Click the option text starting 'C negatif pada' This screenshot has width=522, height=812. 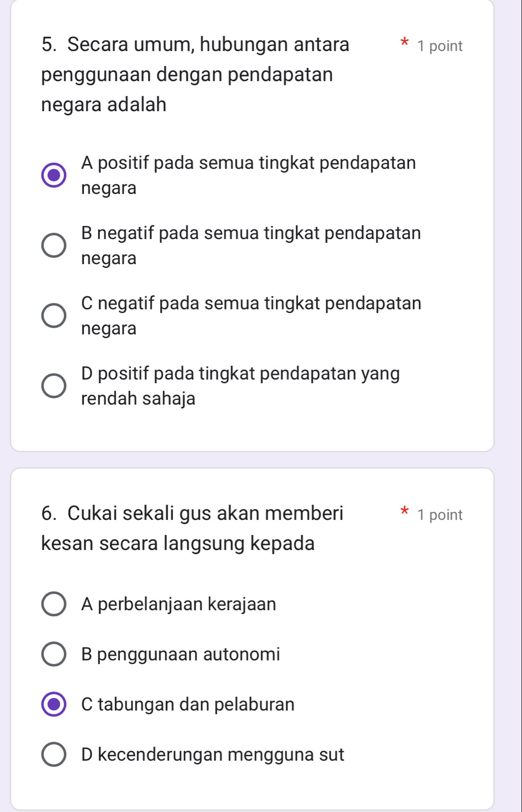point(251,303)
